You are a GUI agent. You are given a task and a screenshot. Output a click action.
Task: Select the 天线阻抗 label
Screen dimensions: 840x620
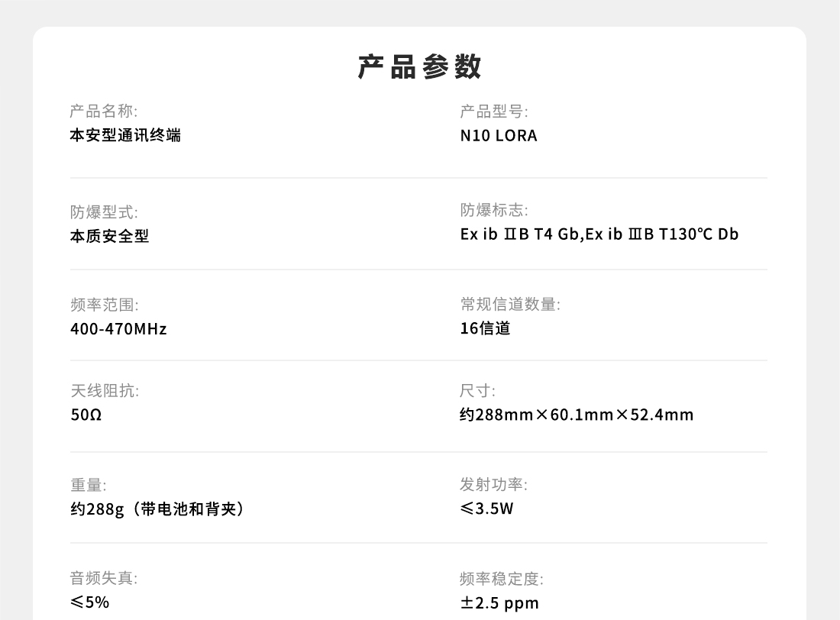(105, 391)
